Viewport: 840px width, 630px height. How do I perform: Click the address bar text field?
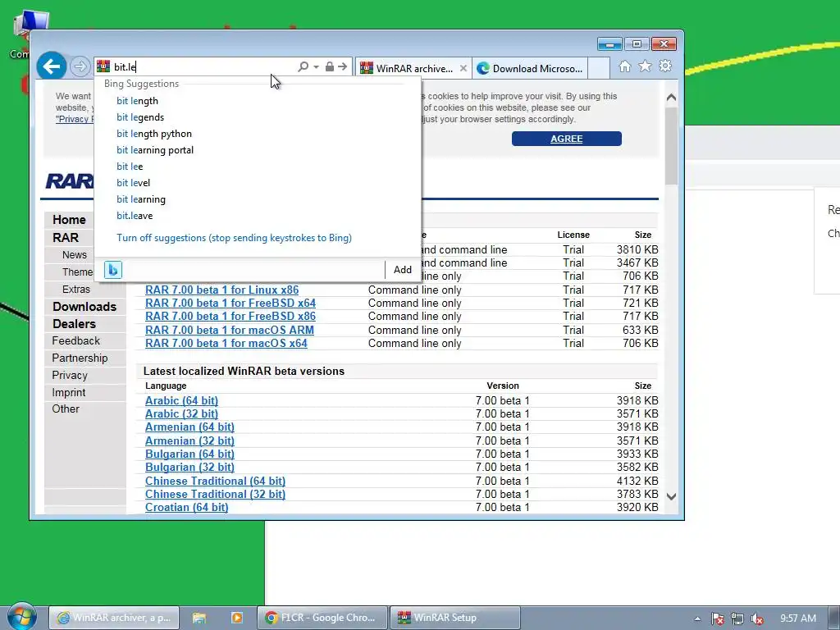[x=203, y=67]
